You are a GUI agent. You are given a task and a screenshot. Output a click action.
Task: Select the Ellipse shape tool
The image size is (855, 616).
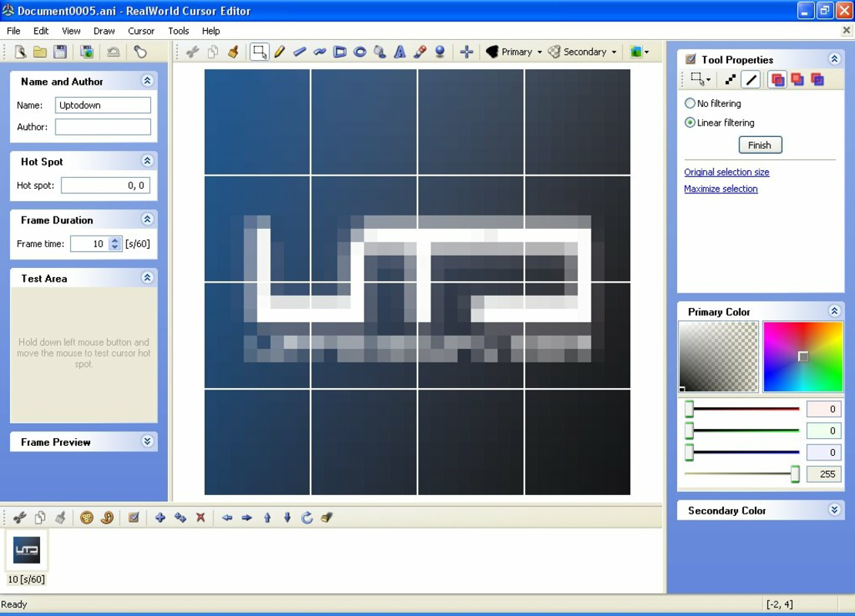point(358,52)
